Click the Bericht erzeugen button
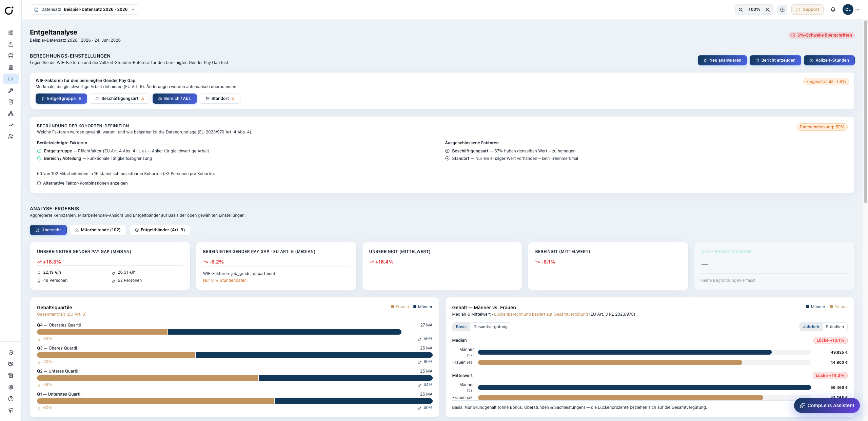The width and height of the screenshot is (868, 421). click(775, 60)
